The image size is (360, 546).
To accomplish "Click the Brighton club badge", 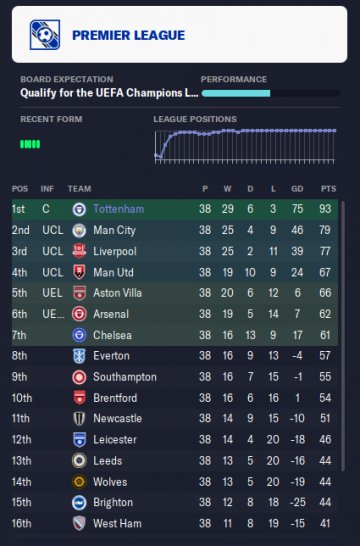I will (79, 502).
